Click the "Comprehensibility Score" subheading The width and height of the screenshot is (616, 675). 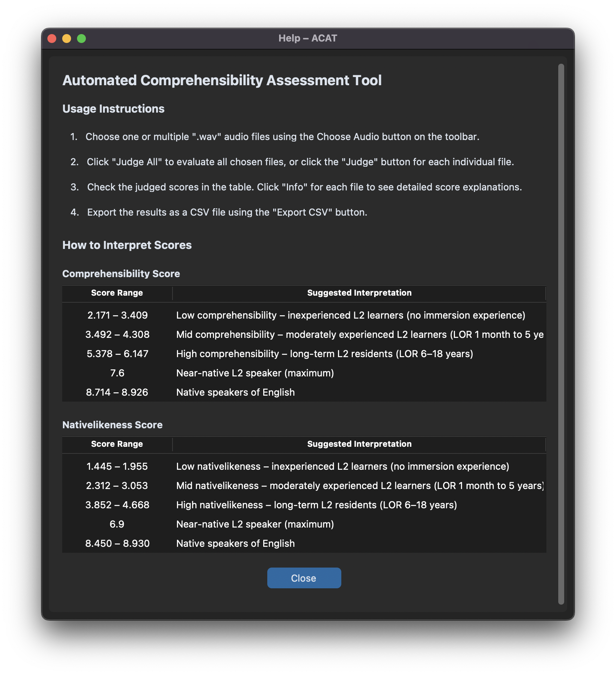121,273
